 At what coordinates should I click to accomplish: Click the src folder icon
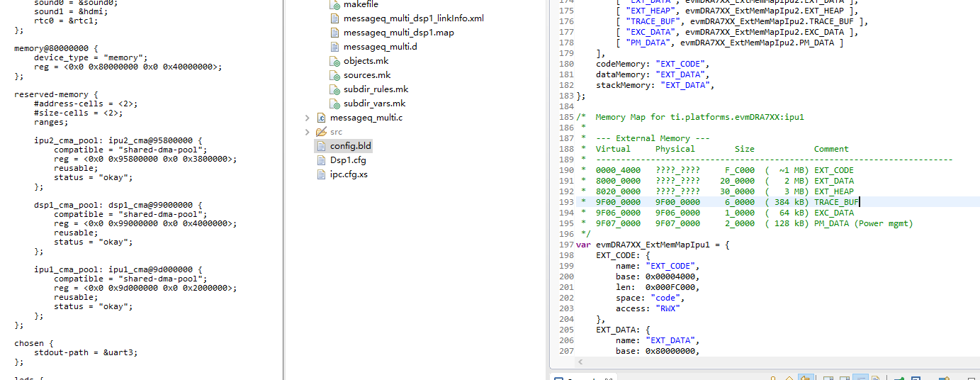321,132
